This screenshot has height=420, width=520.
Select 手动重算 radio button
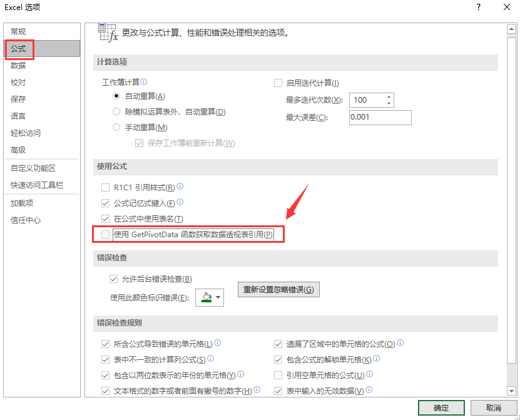pos(116,128)
